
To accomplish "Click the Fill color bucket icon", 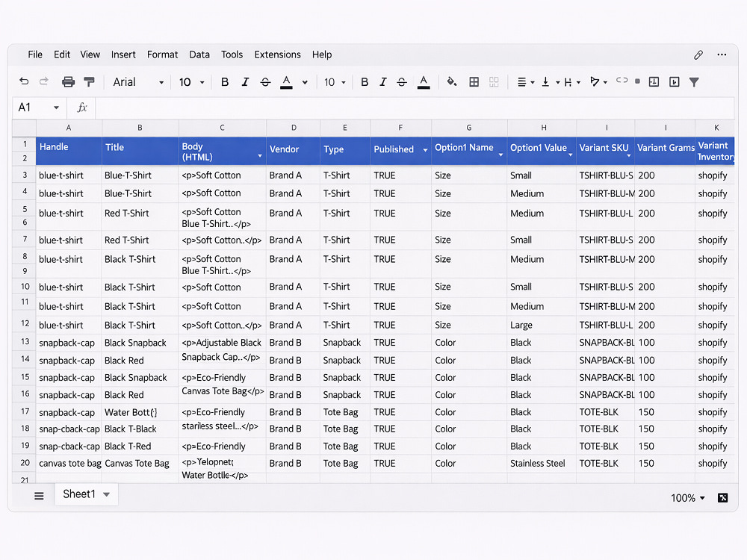I will point(452,82).
